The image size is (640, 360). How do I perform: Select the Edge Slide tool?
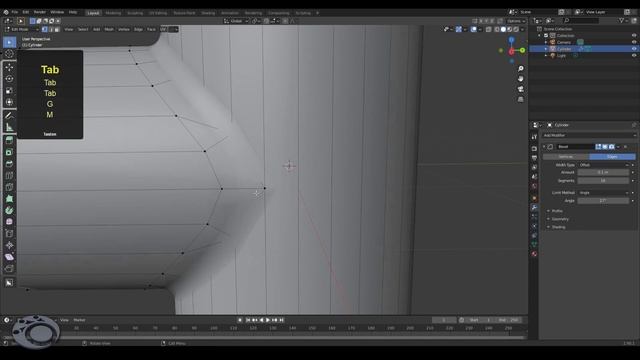point(9,234)
